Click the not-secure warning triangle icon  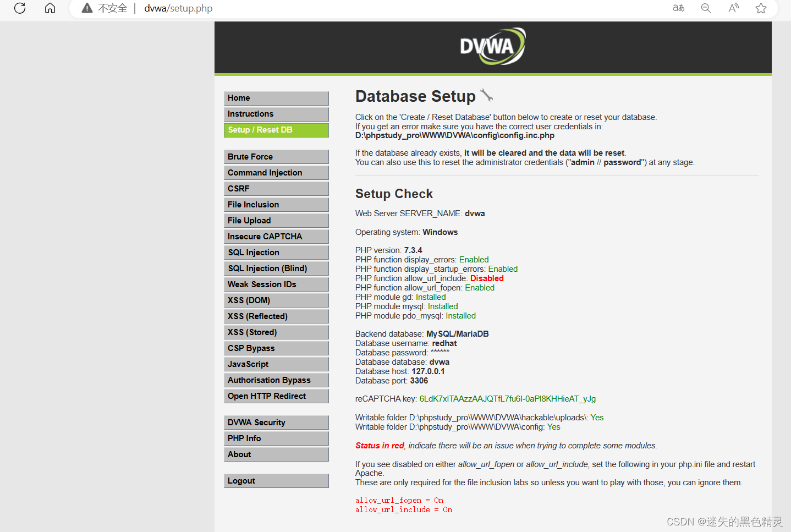[x=87, y=8]
